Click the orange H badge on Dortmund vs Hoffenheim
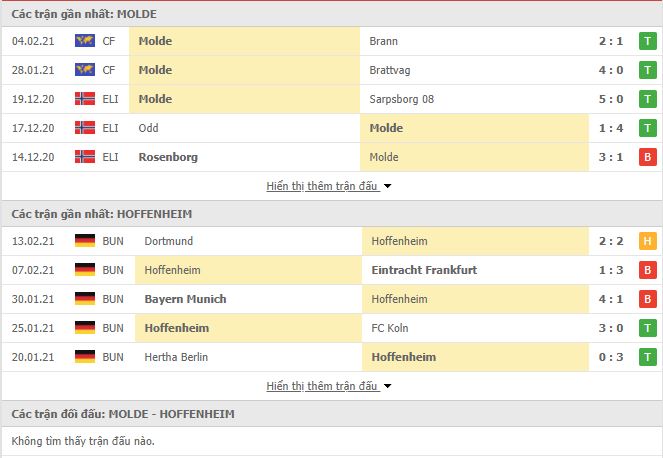Image resolution: width=663 pixels, height=458 pixels. point(647,241)
